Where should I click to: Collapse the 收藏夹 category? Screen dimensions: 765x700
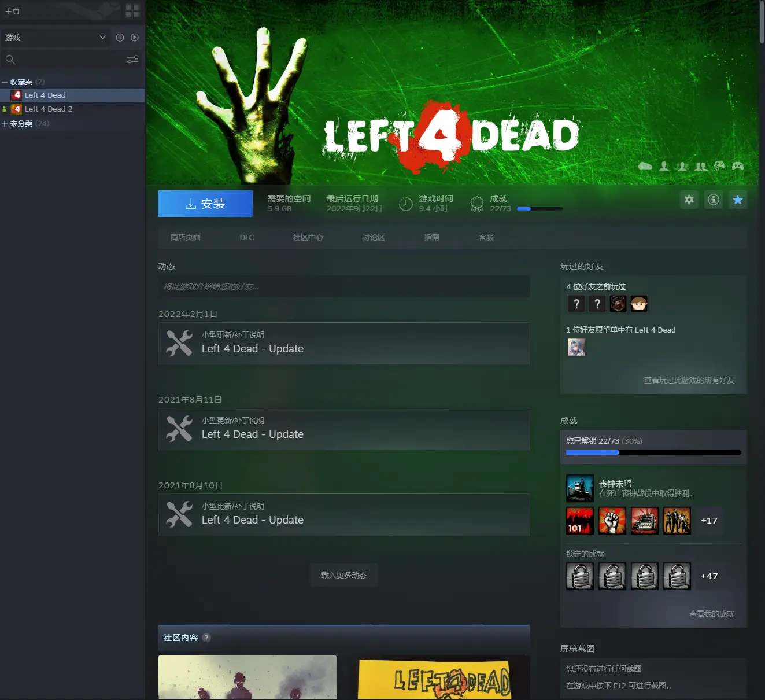[x=5, y=82]
